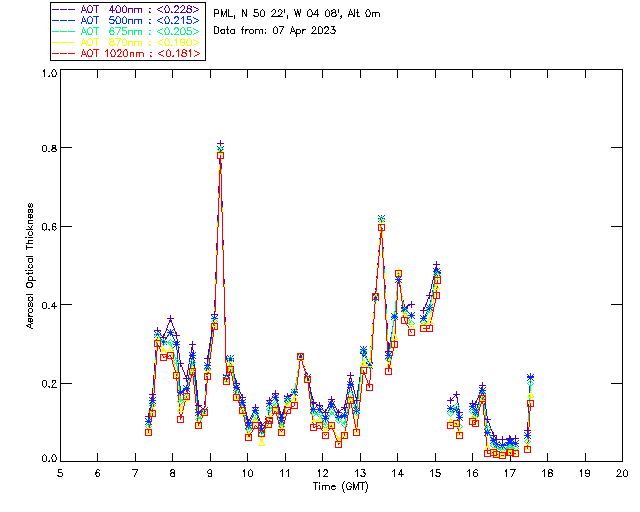Click the x-axis tick label 7

(x=135, y=473)
